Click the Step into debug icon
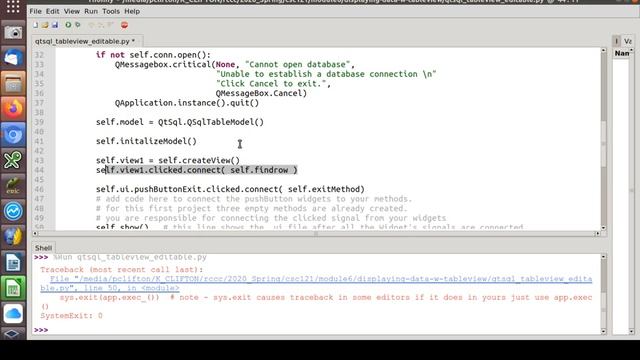 pos(100,25)
